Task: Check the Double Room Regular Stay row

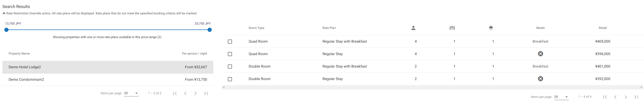Action: tap(230, 79)
